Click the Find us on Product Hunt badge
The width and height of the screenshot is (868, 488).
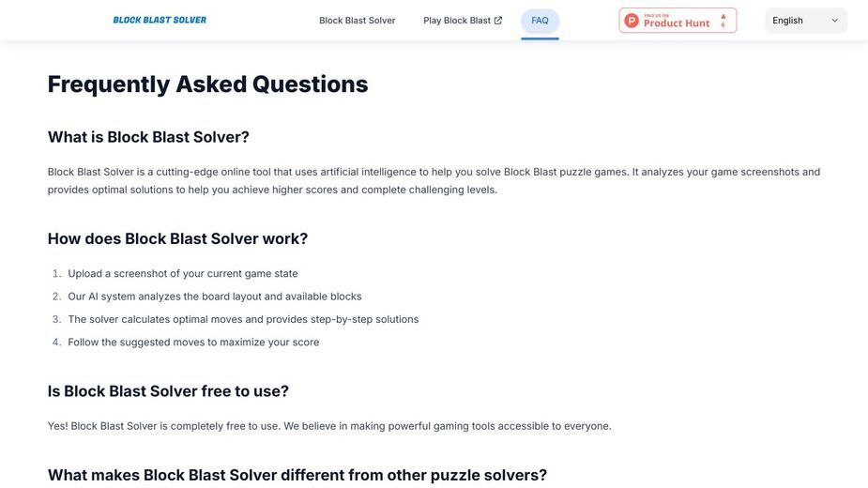point(678,21)
